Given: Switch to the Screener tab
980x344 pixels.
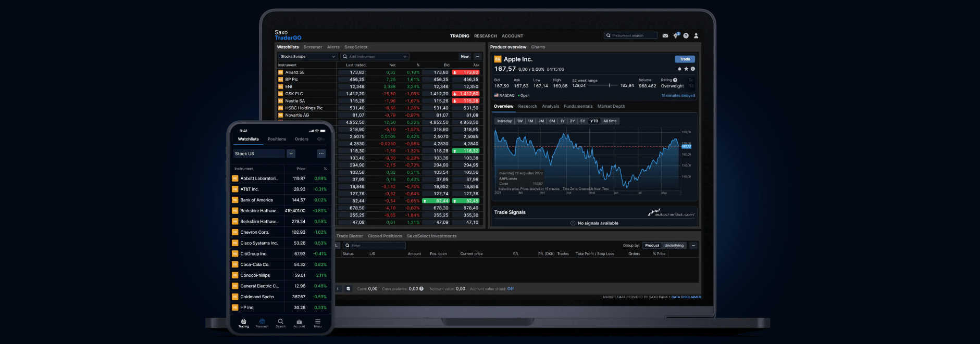Looking at the screenshot, I should pos(313,47).
